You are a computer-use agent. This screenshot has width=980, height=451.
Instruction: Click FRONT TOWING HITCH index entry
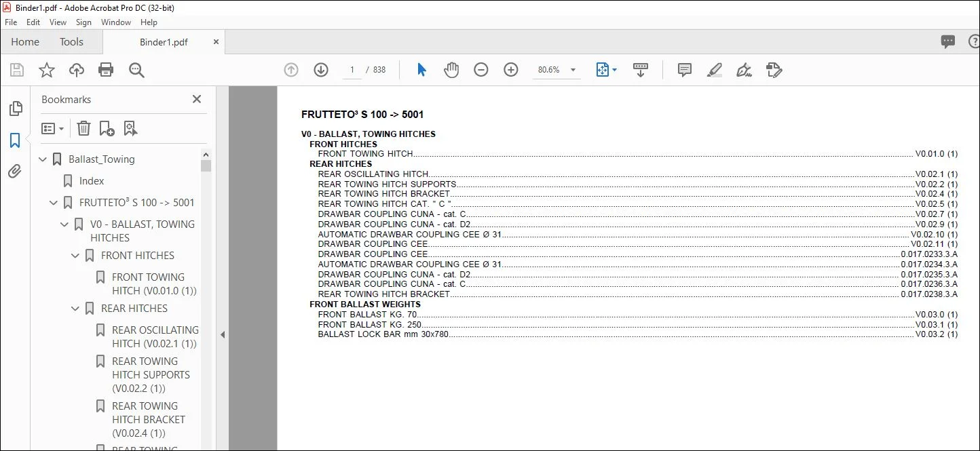tap(637, 154)
